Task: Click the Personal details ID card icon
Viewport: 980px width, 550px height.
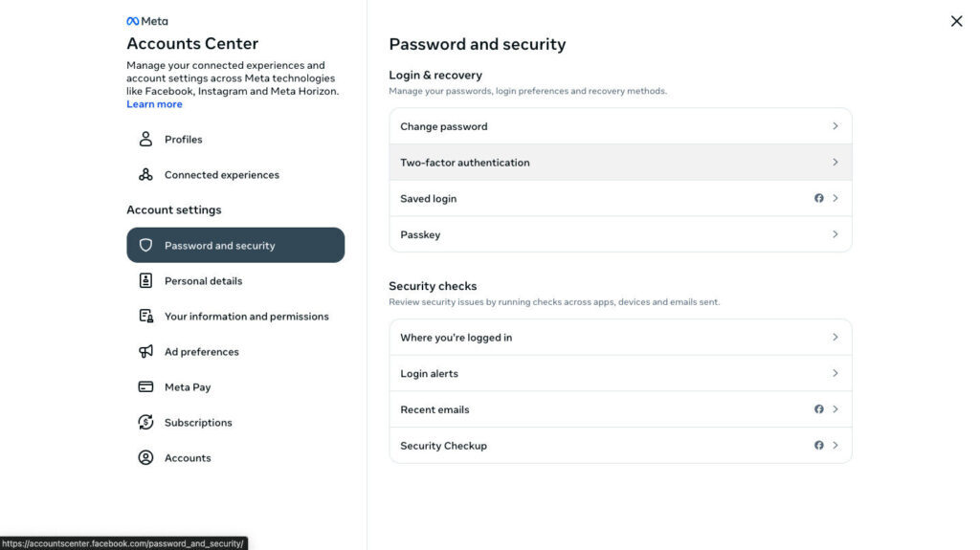Action: (x=145, y=280)
